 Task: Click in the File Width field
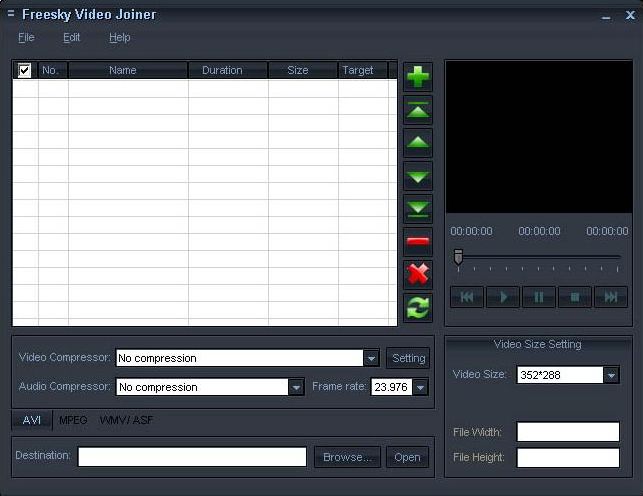click(568, 432)
